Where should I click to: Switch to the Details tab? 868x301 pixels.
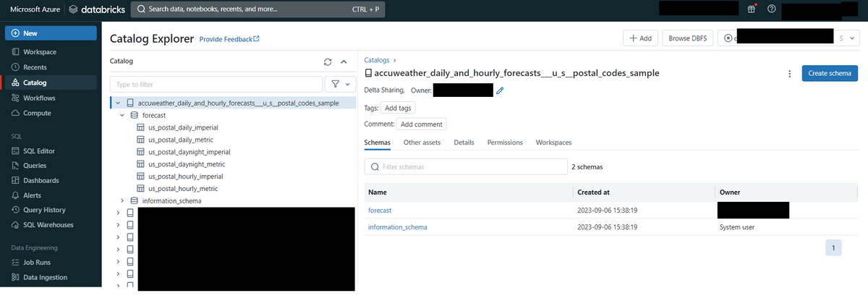[x=464, y=143]
